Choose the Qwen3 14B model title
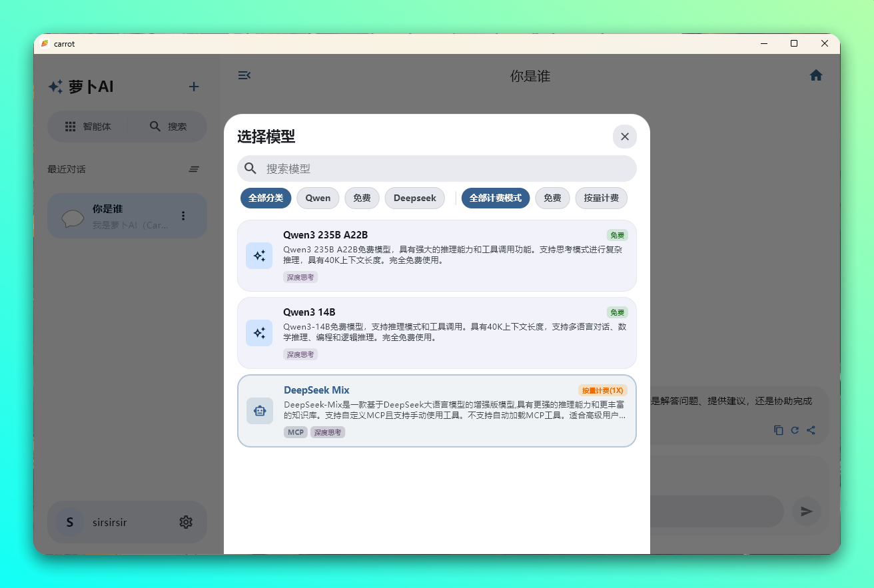Screen dimensions: 874x588 (309, 312)
